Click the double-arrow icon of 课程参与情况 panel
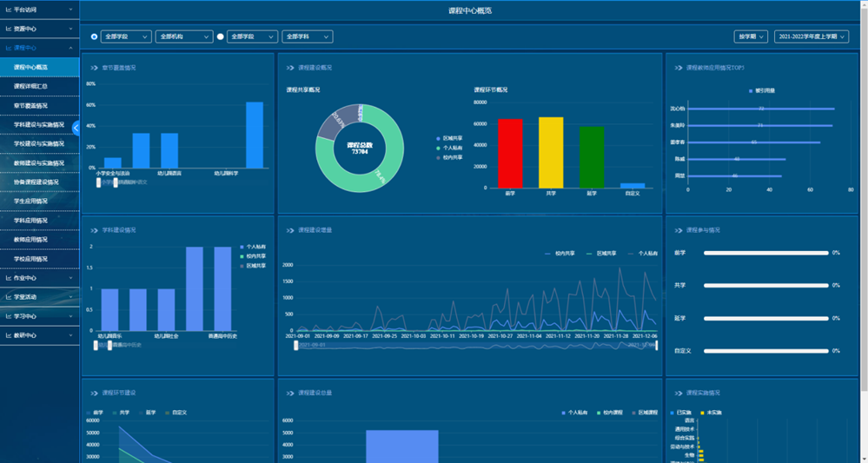The image size is (868, 463). point(678,230)
